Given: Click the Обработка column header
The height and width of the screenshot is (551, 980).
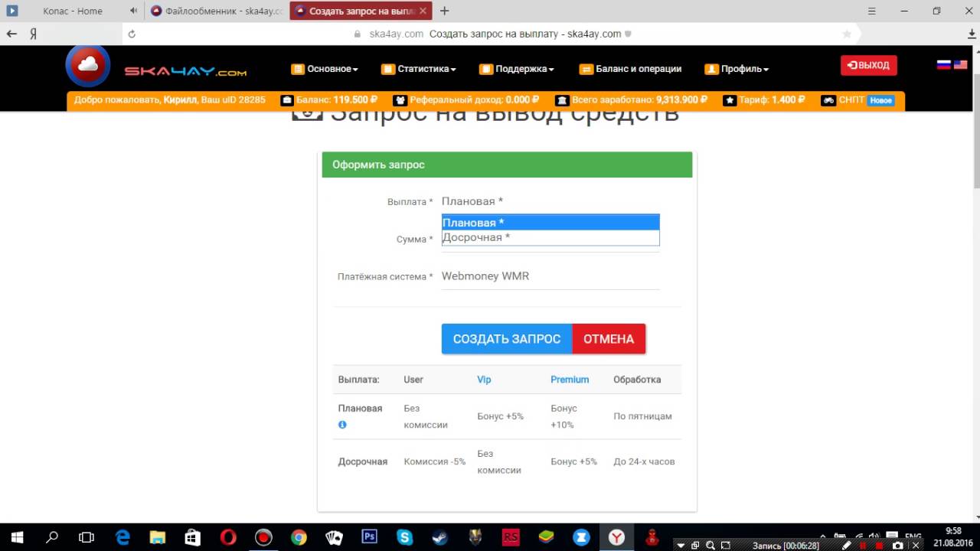Looking at the screenshot, I should point(637,379).
